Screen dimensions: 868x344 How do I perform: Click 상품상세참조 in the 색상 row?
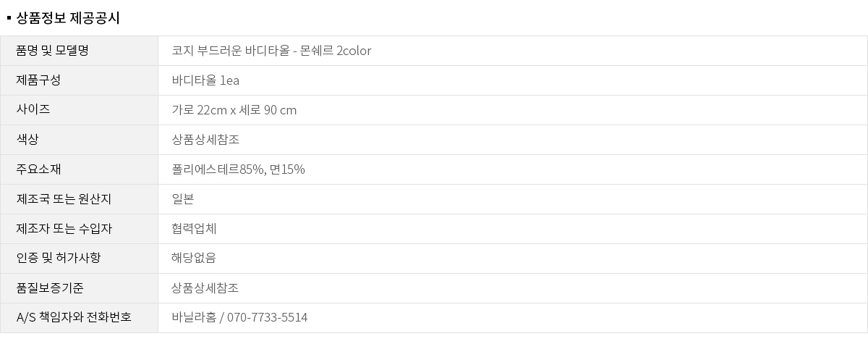(x=205, y=140)
